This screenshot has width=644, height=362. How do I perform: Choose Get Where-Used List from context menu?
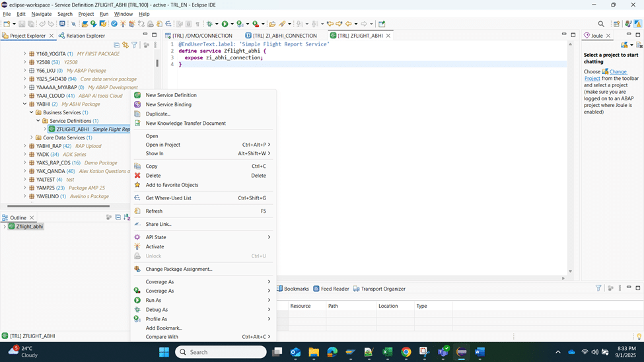168,198
